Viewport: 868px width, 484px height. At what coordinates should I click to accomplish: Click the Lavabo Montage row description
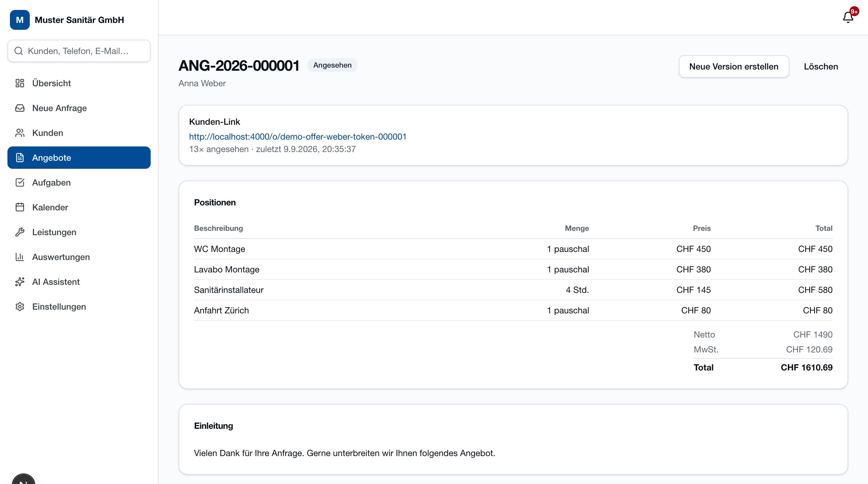[x=226, y=270]
